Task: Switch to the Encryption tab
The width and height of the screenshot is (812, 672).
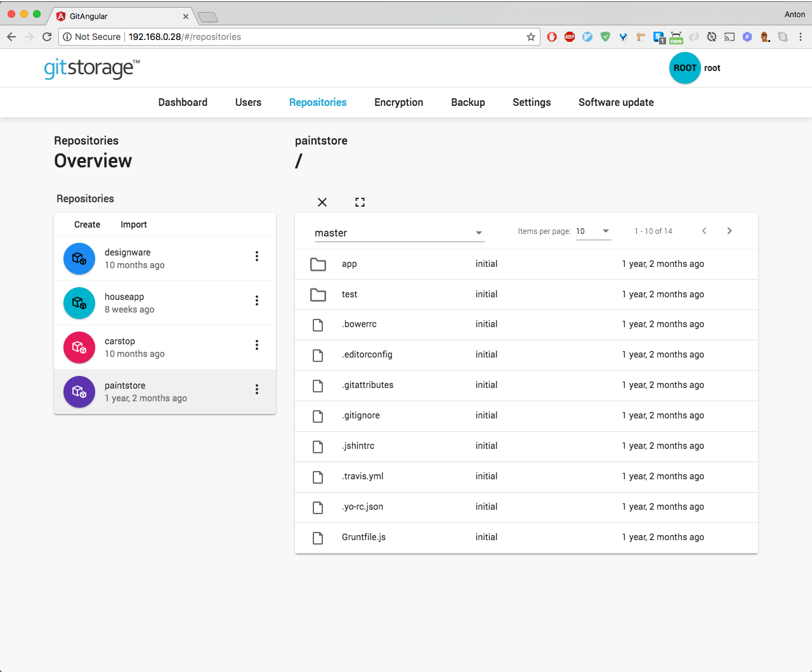Action: tap(398, 102)
